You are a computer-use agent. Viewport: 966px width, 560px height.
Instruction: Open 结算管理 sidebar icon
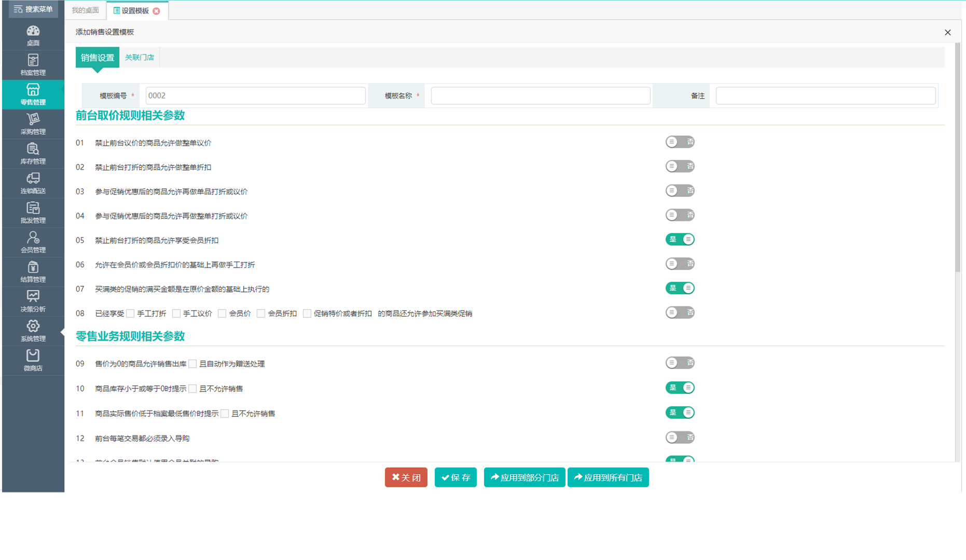pos(33,272)
